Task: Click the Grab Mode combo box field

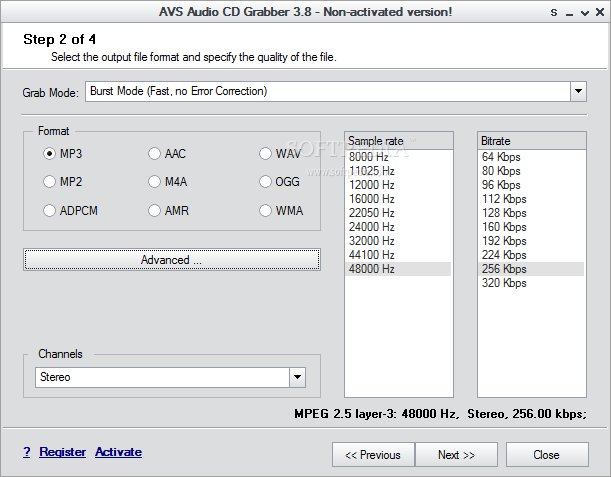Action: coord(336,91)
